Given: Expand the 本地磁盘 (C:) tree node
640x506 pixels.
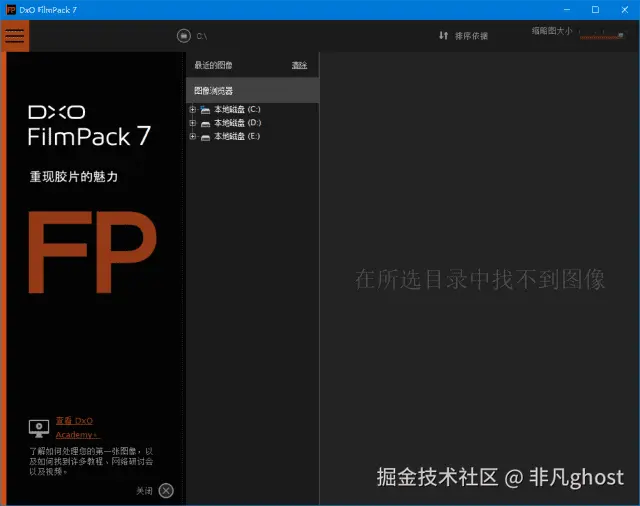Looking at the screenshot, I should (x=193, y=109).
